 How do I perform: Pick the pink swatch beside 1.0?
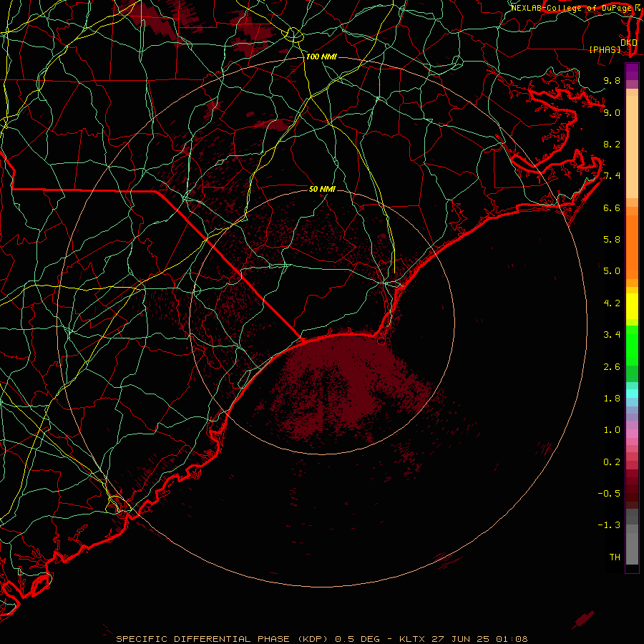click(632, 433)
